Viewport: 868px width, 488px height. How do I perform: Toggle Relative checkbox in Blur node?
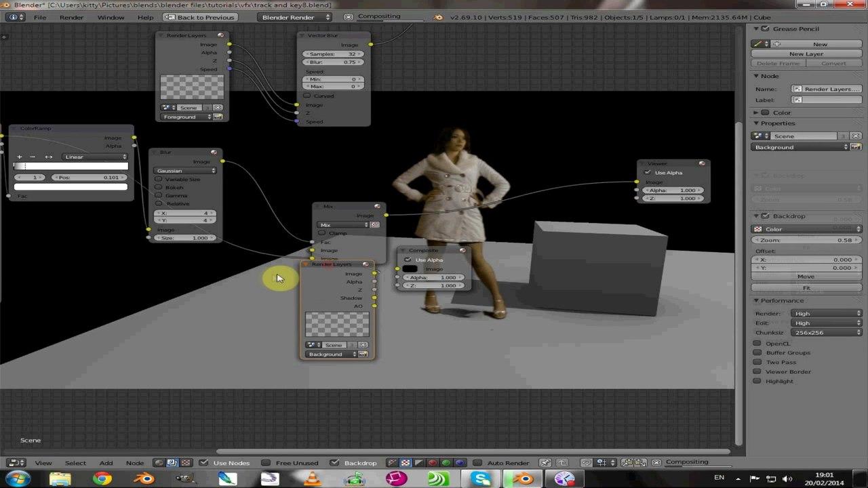(159, 204)
